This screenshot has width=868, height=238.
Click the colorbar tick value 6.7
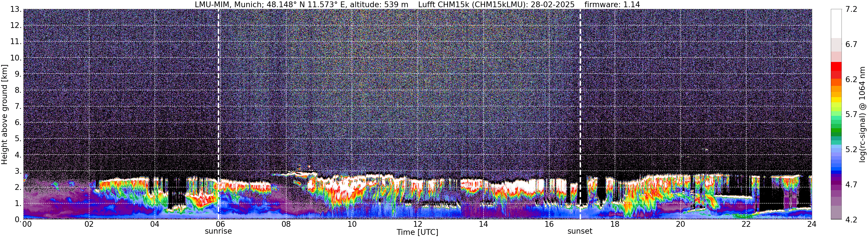click(x=852, y=44)
